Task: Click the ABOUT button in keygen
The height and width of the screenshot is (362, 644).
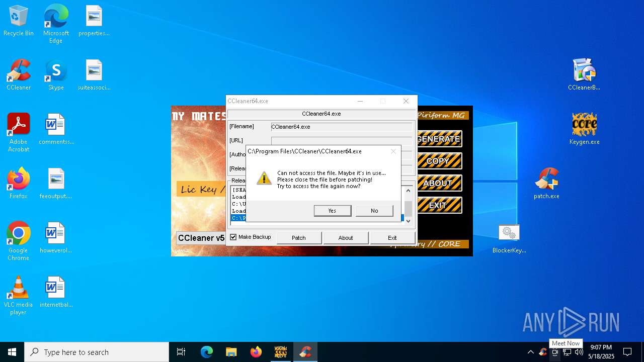Action: pos(439,183)
